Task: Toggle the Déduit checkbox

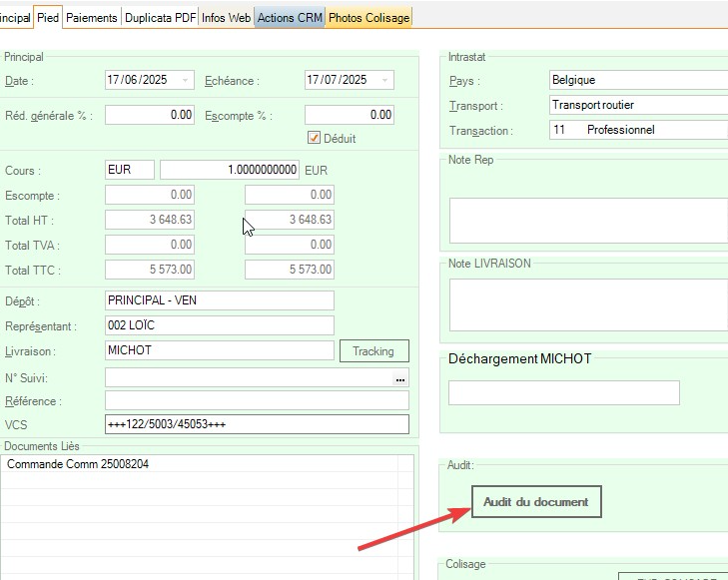Action: 314,139
